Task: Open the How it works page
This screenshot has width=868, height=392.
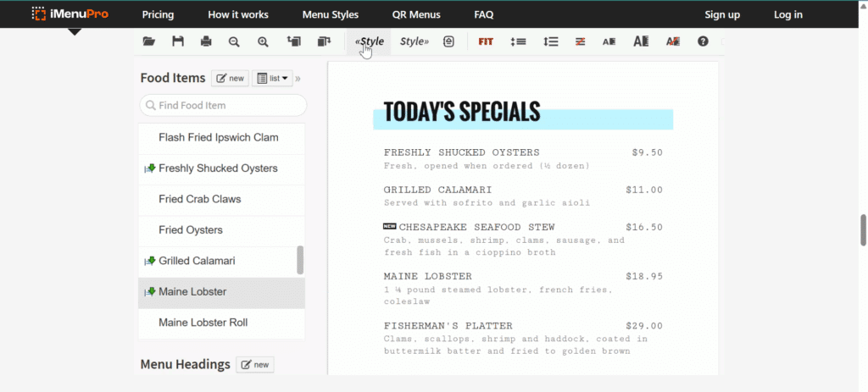Action: click(x=238, y=15)
